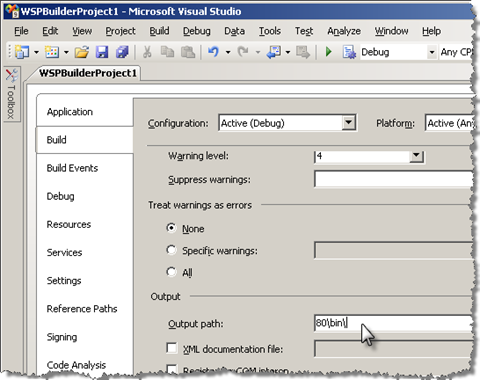This screenshot has width=480, height=380.
Task: Expand the New Project dropdown arrow
Action: tap(36, 52)
